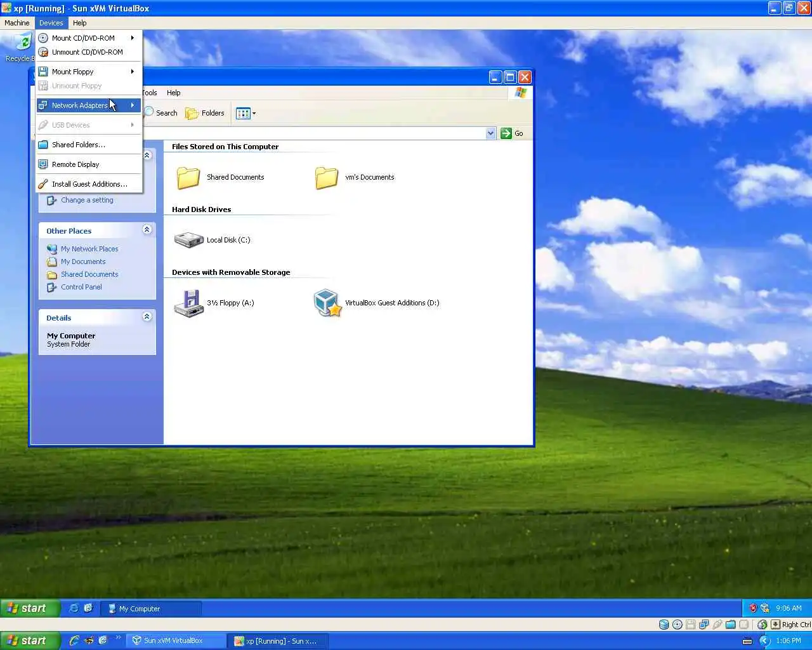Image resolution: width=812 pixels, height=650 pixels.
Task: Collapse the Other Places panel
Action: 147,230
